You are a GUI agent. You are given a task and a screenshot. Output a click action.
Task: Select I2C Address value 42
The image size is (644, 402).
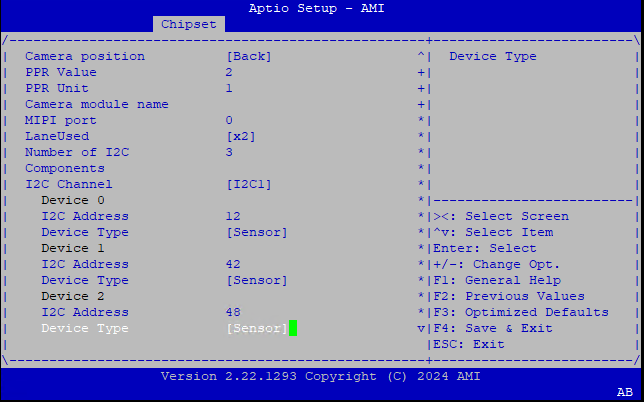(x=233, y=264)
